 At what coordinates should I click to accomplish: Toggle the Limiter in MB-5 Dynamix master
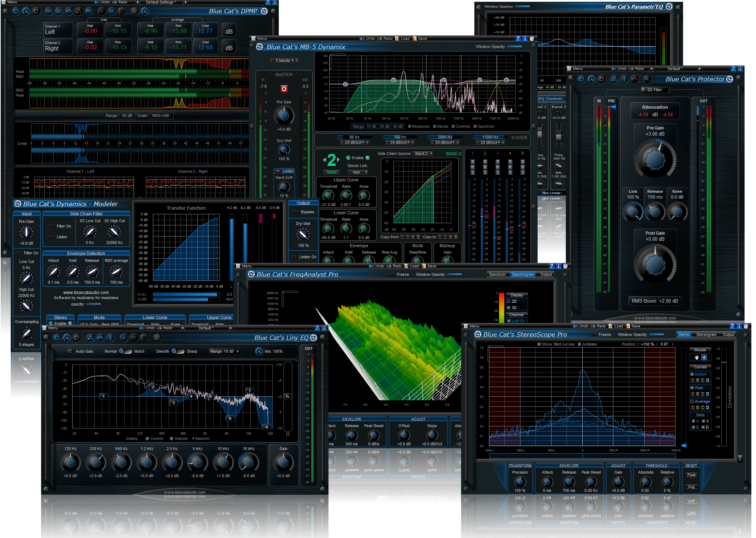pos(278,171)
